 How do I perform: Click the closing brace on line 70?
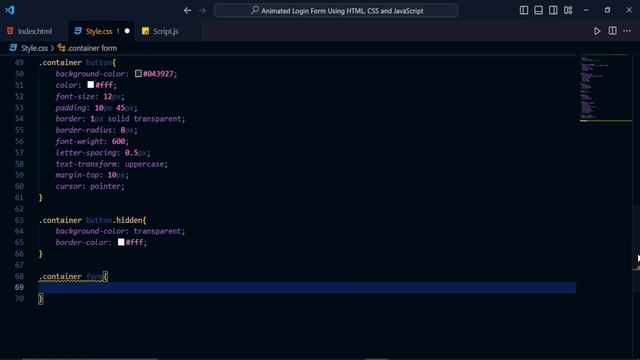point(40,299)
